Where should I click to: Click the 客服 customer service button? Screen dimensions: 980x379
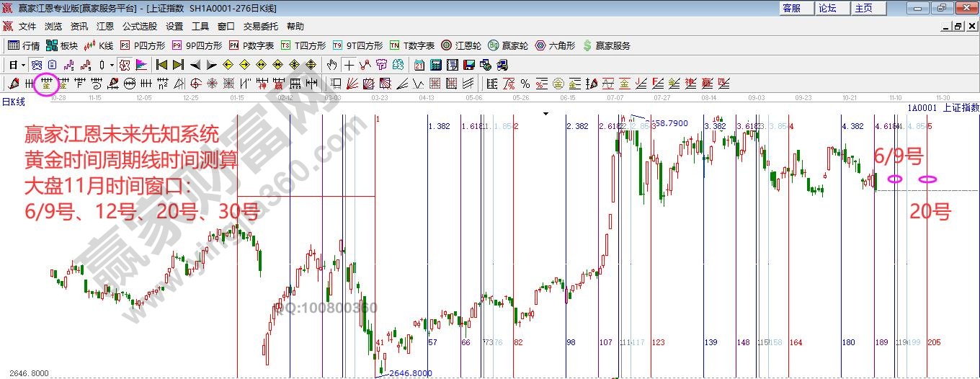point(791,8)
